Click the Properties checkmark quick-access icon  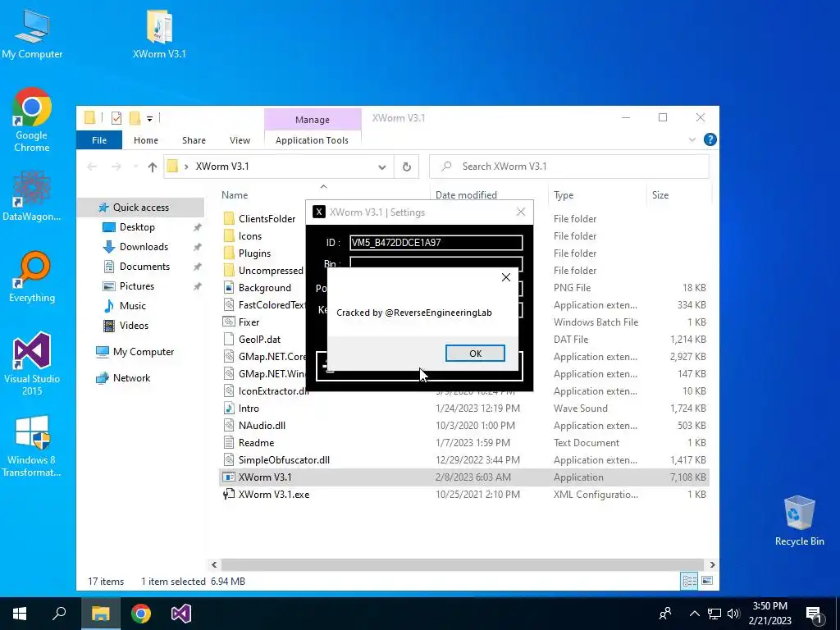pyautogui.click(x=116, y=118)
